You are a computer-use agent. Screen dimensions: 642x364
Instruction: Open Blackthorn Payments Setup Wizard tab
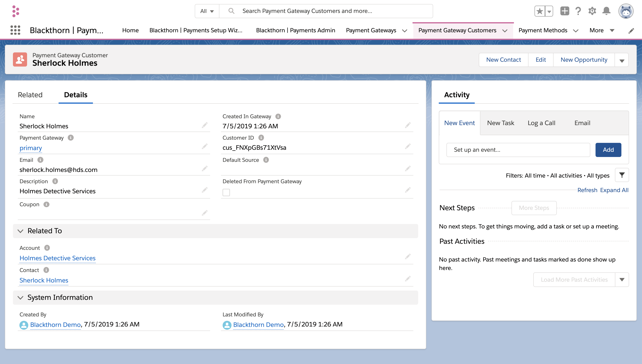(196, 30)
